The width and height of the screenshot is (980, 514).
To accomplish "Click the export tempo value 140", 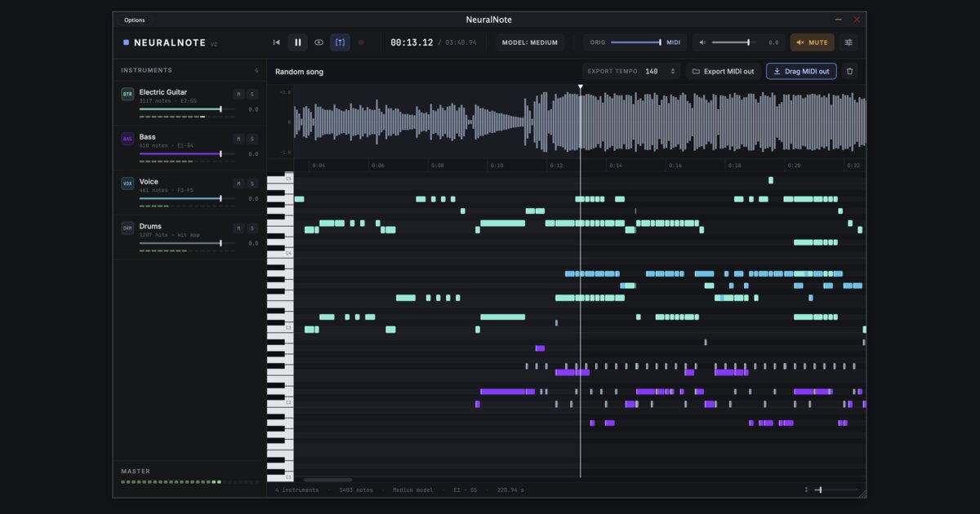I will pyautogui.click(x=651, y=71).
